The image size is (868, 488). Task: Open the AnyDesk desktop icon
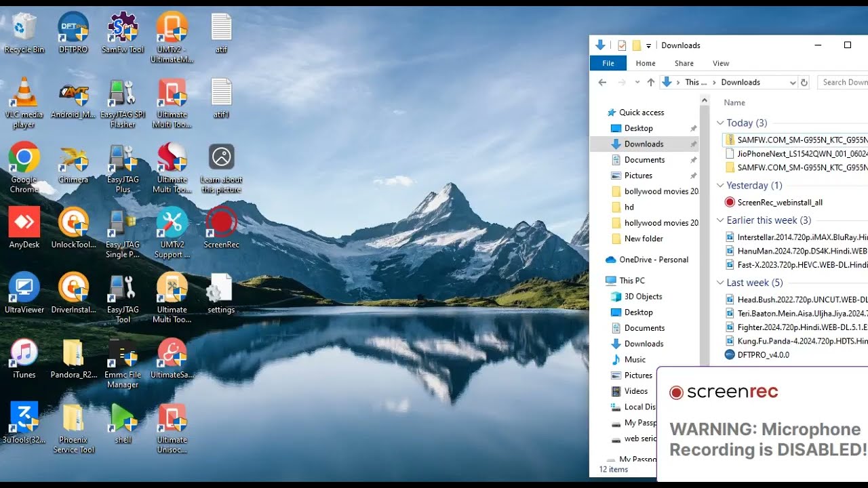24,224
